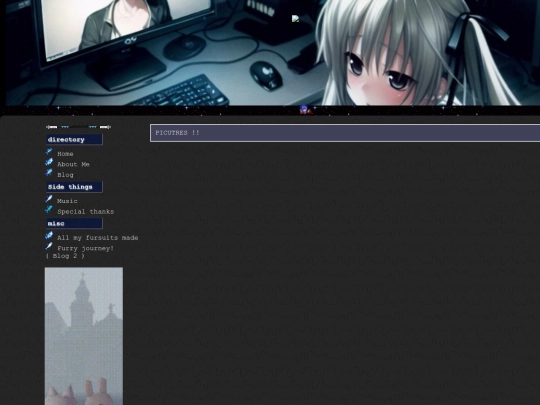Screen dimensions: 540x405
Task: Open the Blog link under directory
Action: [x=65, y=175]
